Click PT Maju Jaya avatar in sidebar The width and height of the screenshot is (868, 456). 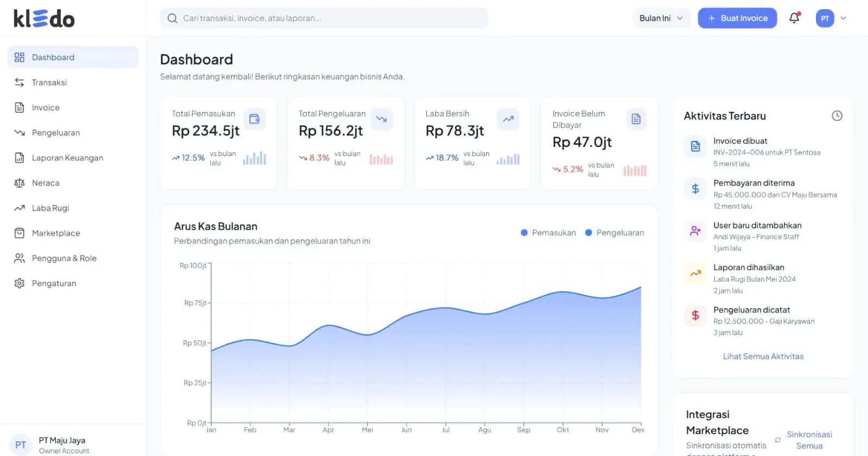[21, 445]
